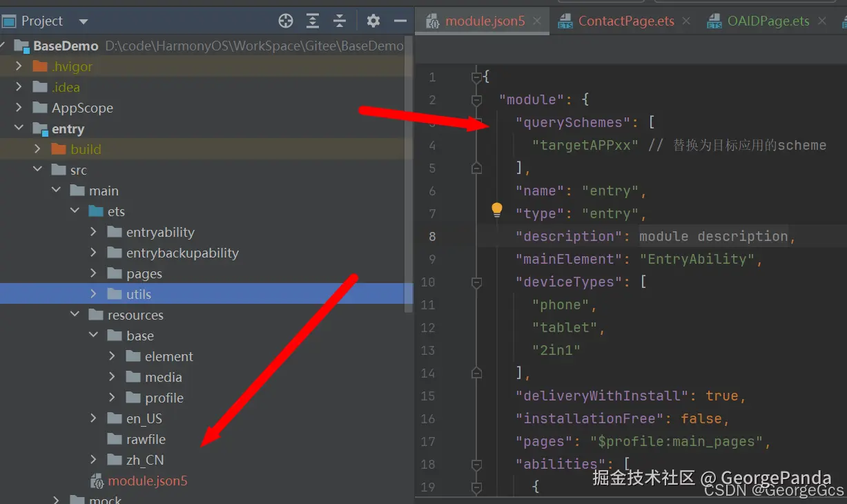Expand the .hvigor folder
Screen dimensions: 847x504
19,66
